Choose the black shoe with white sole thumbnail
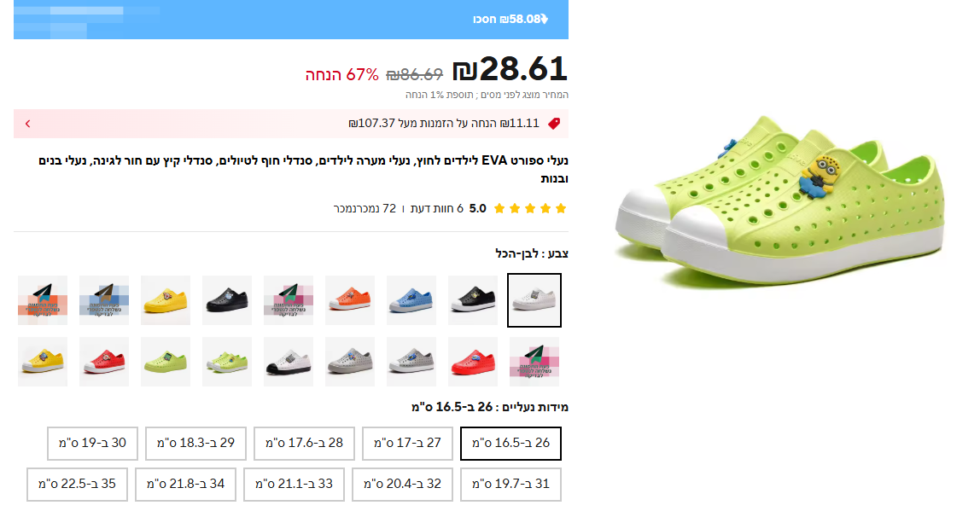 (473, 299)
